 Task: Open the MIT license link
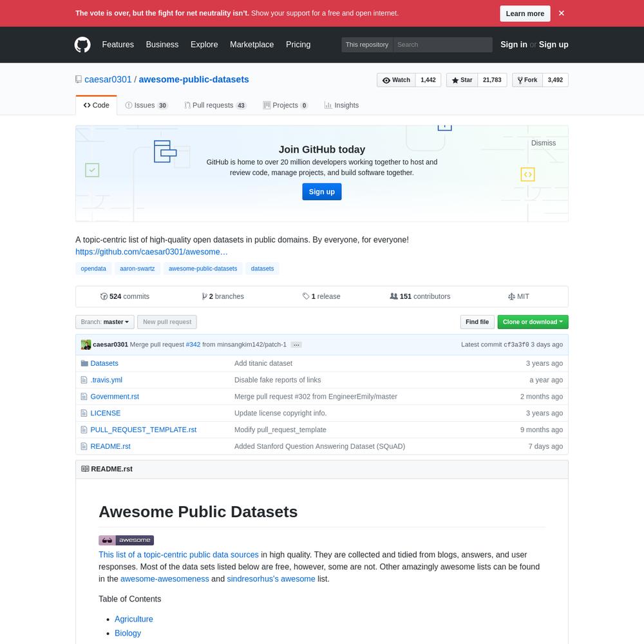point(518,296)
